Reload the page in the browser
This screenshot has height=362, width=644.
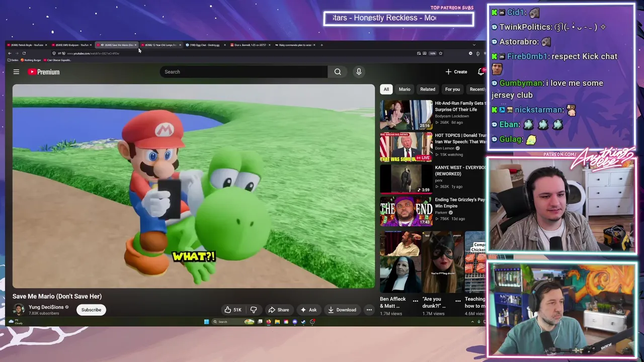click(x=24, y=53)
